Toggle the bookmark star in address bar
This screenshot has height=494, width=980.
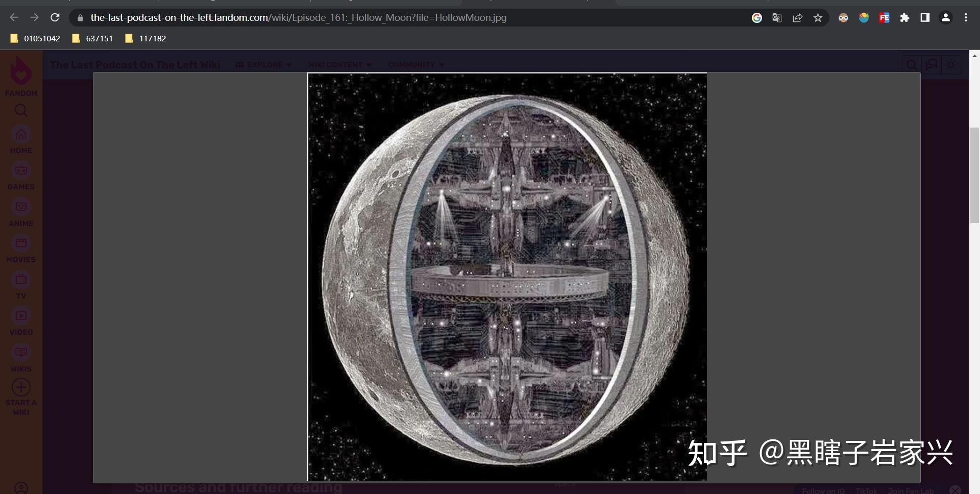tap(818, 17)
